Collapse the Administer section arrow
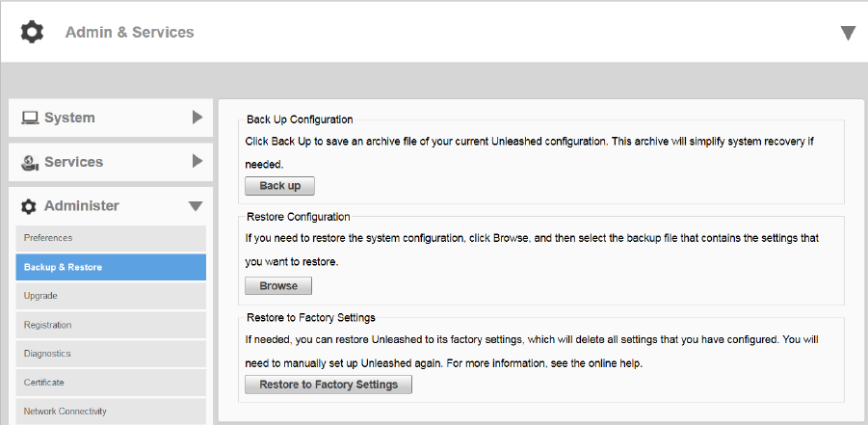Screen dimensions: 868x425 coord(196,206)
